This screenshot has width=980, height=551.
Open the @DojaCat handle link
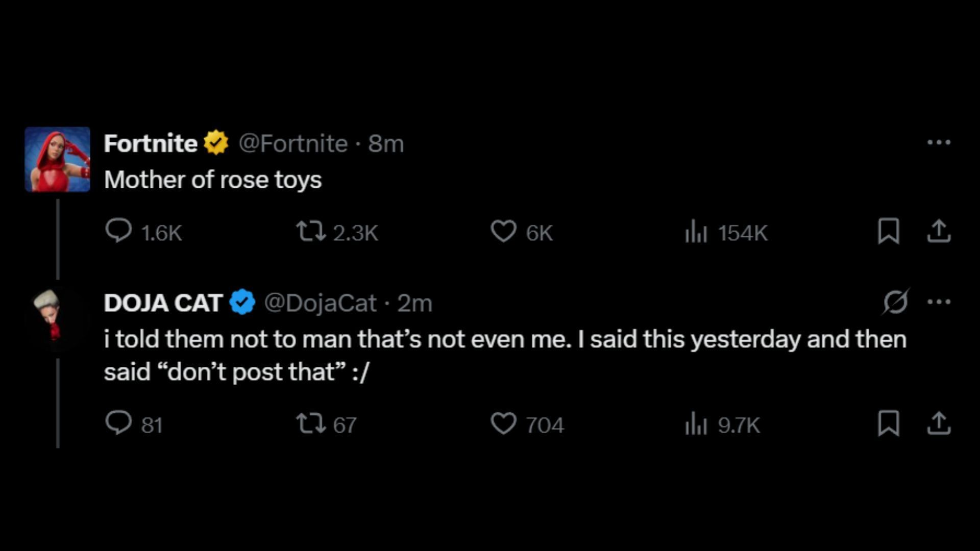coord(320,303)
